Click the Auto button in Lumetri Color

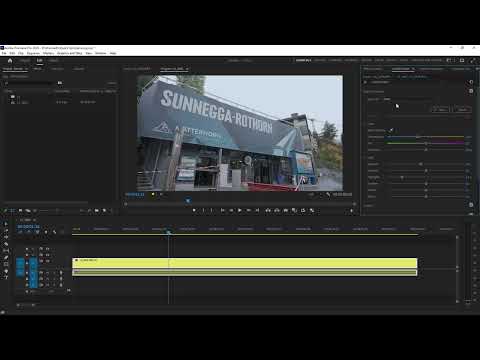441,109
